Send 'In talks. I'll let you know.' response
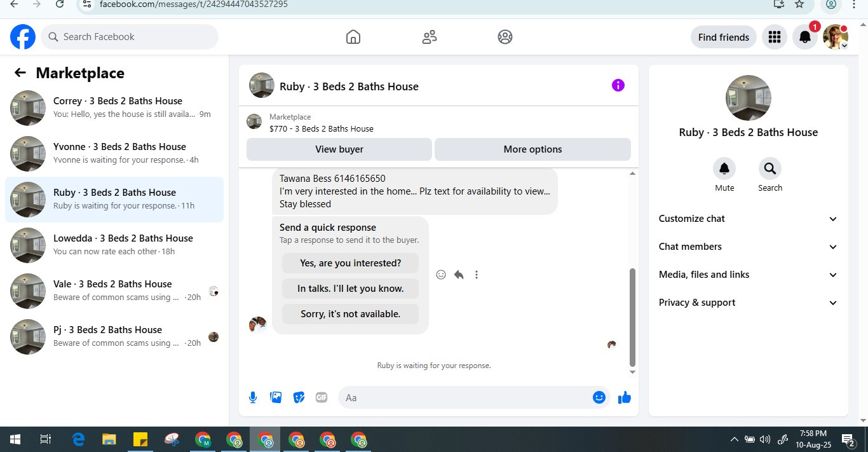The height and width of the screenshot is (452, 868). tap(351, 289)
